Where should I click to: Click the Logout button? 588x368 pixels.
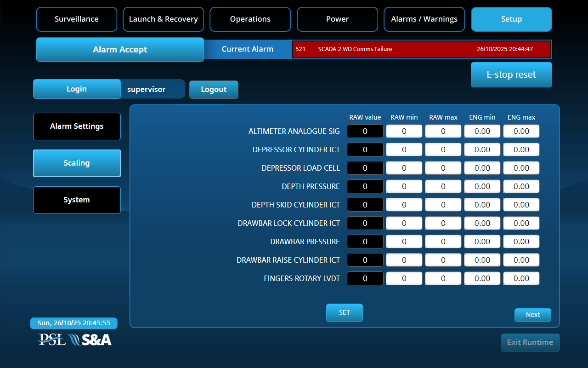214,90
